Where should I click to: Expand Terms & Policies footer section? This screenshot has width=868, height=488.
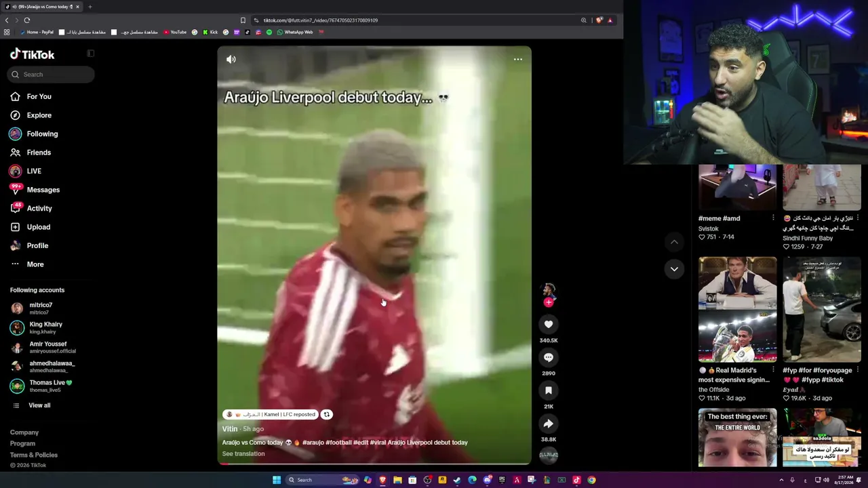pos(34,455)
